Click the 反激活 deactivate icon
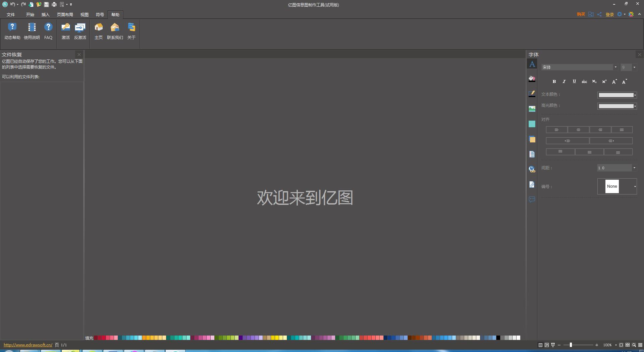This screenshot has height=352, width=644. pyautogui.click(x=80, y=31)
